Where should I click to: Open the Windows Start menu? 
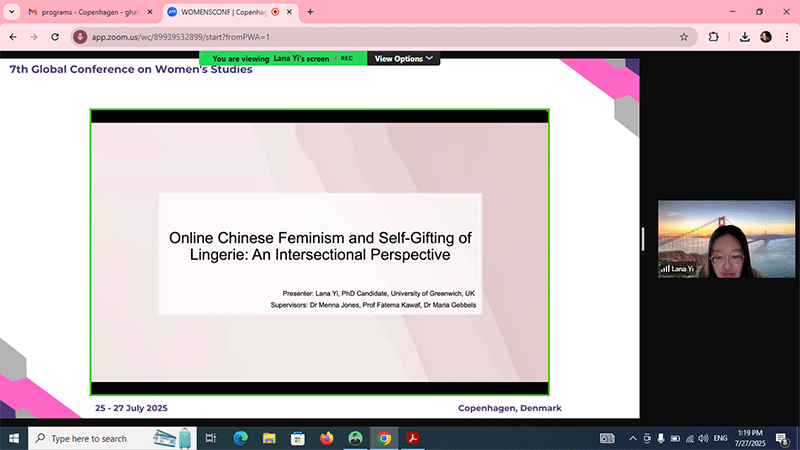click(13, 438)
